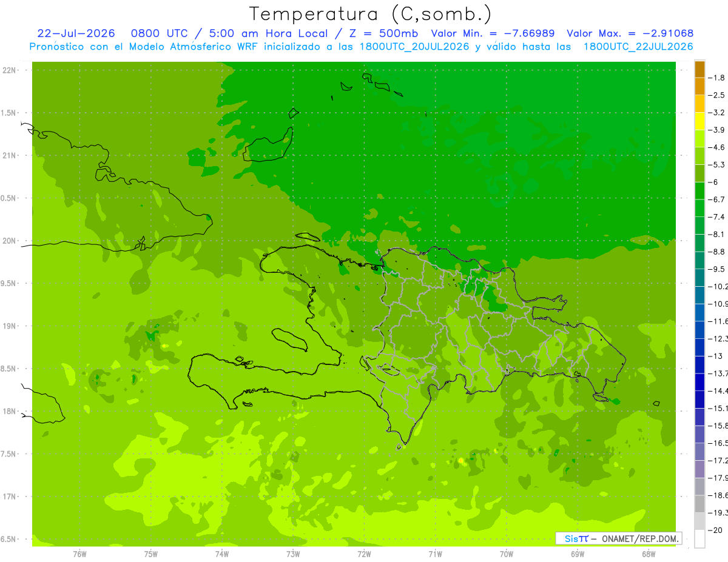The width and height of the screenshot is (728, 562).
Task: Click the '21N' latitude axis label
Action: coord(8,155)
